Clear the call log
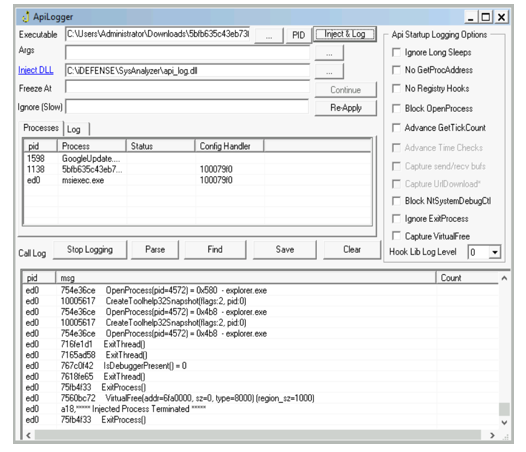The height and width of the screenshot is (452, 526). point(352,250)
